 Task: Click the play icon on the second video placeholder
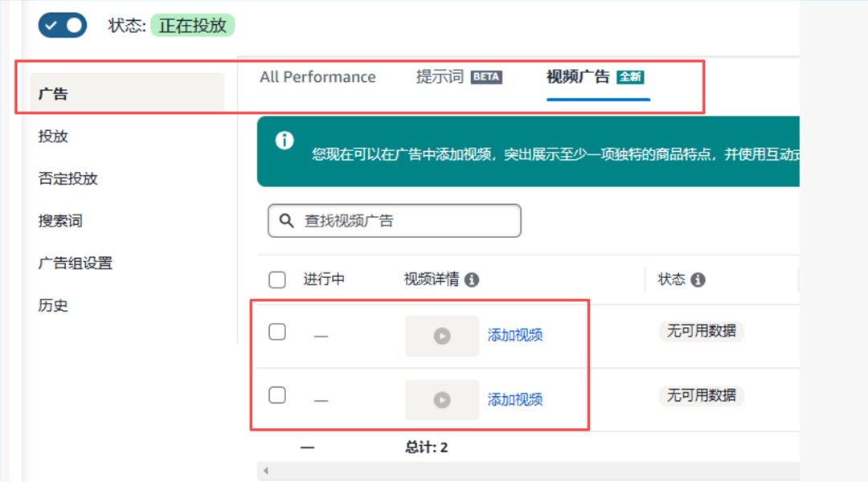pyautogui.click(x=441, y=400)
